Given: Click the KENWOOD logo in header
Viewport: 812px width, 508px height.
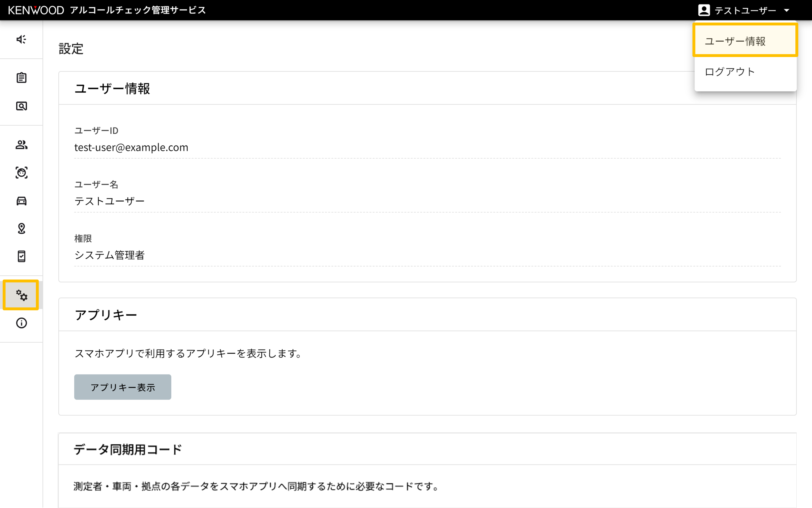Looking at the screenshot, I should tap(36, 10).
